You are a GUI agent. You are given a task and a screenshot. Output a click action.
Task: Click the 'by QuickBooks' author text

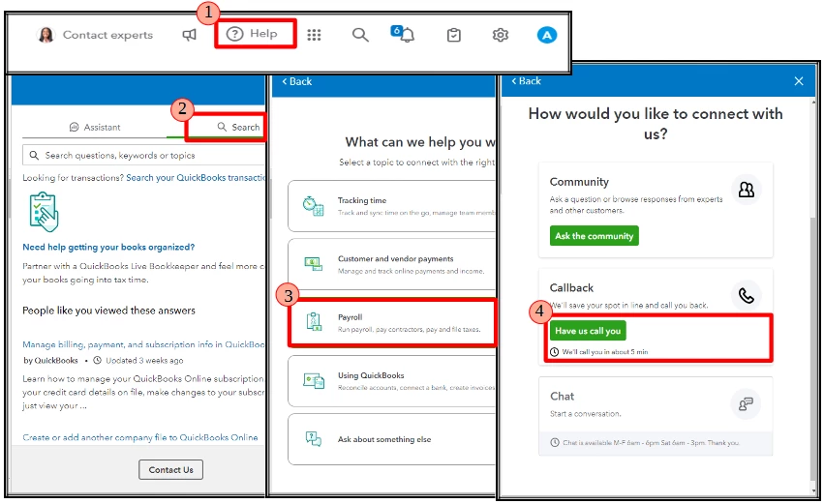point(50,361)
